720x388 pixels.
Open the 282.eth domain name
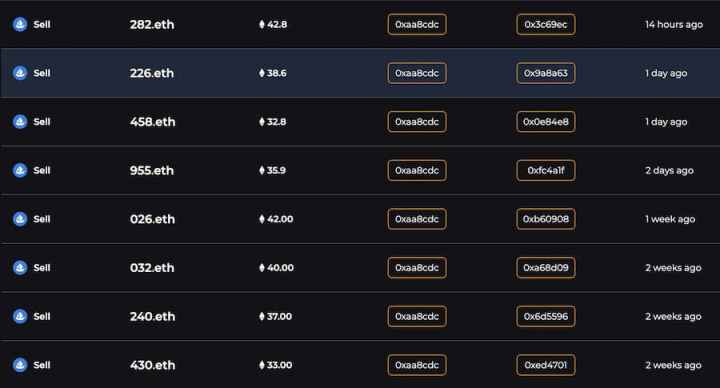[x=152, y=24]
